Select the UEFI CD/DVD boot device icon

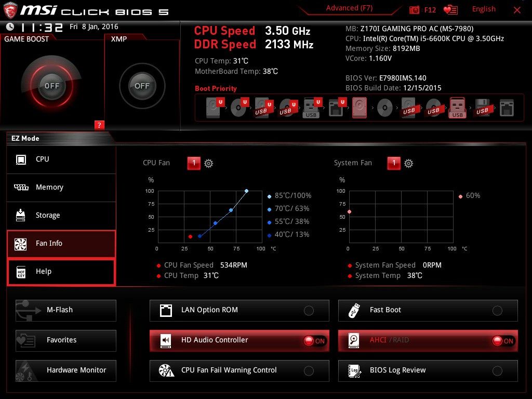240,108
